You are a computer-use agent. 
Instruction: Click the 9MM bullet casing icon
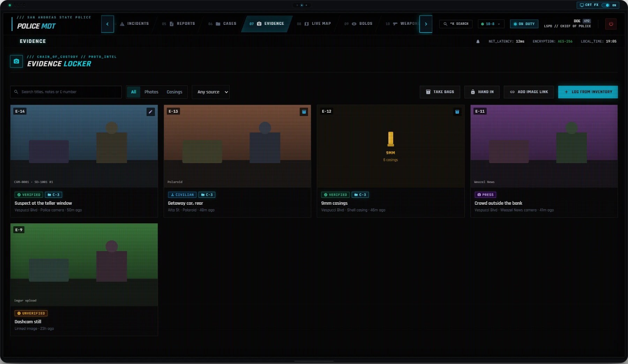click(391, 139)
